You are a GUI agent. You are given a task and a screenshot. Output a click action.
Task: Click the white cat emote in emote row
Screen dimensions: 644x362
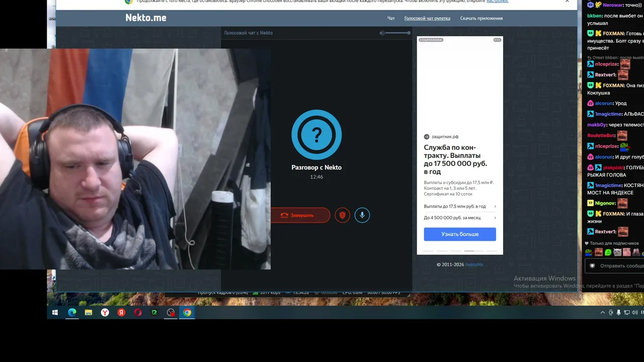click(x=617, y=252)
